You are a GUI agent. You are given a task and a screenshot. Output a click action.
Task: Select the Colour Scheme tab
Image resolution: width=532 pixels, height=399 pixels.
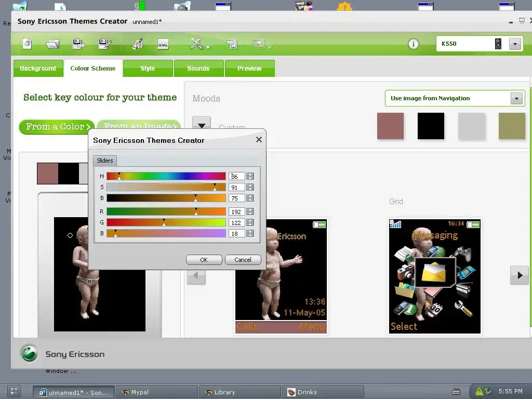(x=93, y=68)
